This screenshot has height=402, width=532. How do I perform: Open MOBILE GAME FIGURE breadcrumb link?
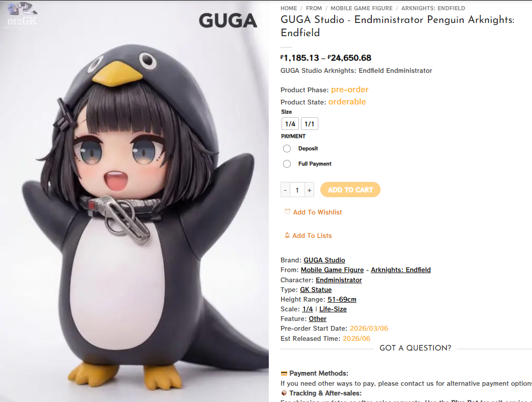(x=361, y=8)
